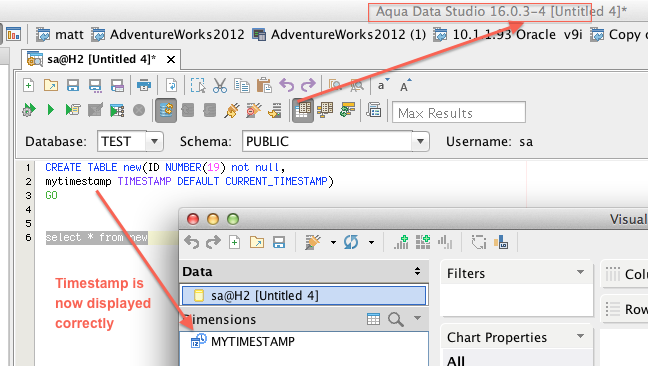Undo last edit in query editor
Viewport: 648px width, 366px height.
[x=286, y=86]
